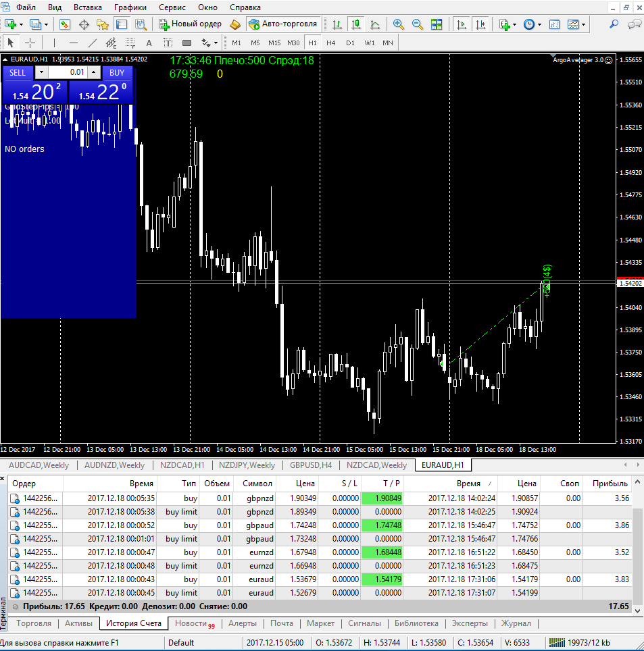Expand the New Chart dropdown arrow
Image resolution: width=644 pixels, height=651 pixels.
click(21, 24)
